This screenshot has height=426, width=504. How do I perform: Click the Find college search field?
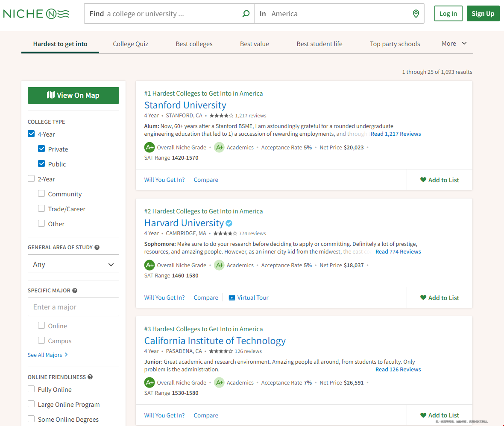(x=169, y=14)
